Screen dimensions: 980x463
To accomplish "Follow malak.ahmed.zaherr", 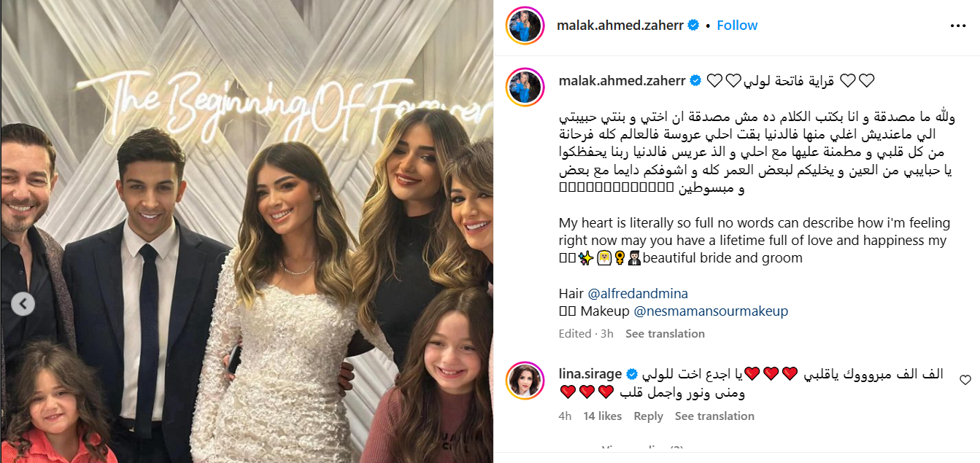I will (737, 25).
